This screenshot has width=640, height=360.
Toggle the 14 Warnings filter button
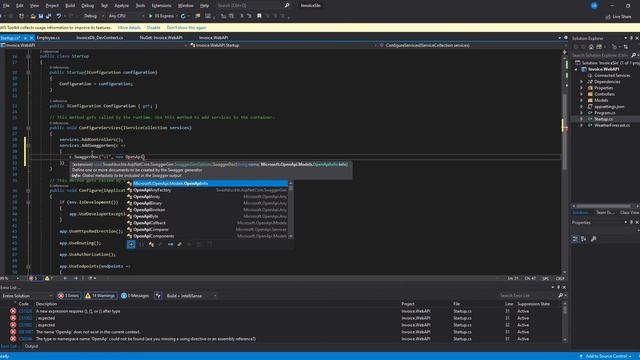tap(100, 296)
